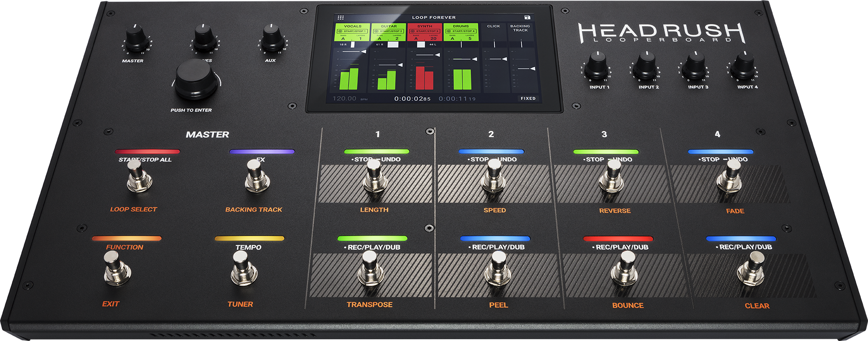The width and height of the screenshot is (868, 341).
Task: Click track 2 STOP/UNDO footswitch above SPEED
Action: tap(494, 176)
